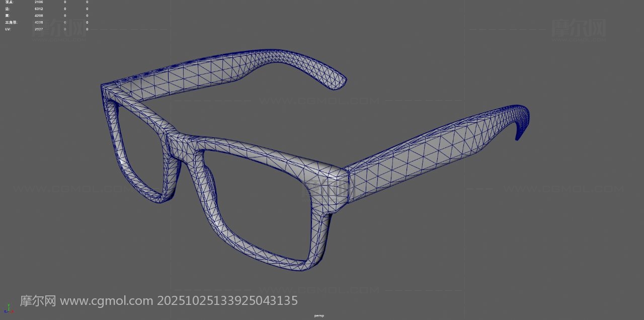Click the UV count value 2927
Image resolution: width=644 pixels, height=320 pixels.
tap(39, 29)
